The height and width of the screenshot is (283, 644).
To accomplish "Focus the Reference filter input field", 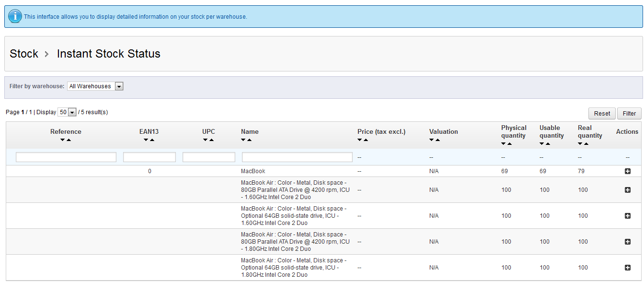I will [66, 157].
